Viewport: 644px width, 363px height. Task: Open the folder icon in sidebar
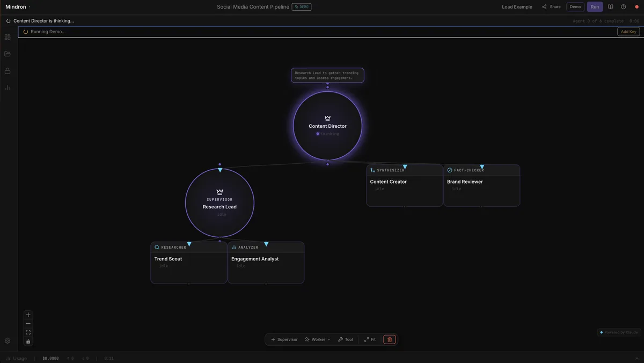[8, 54]
